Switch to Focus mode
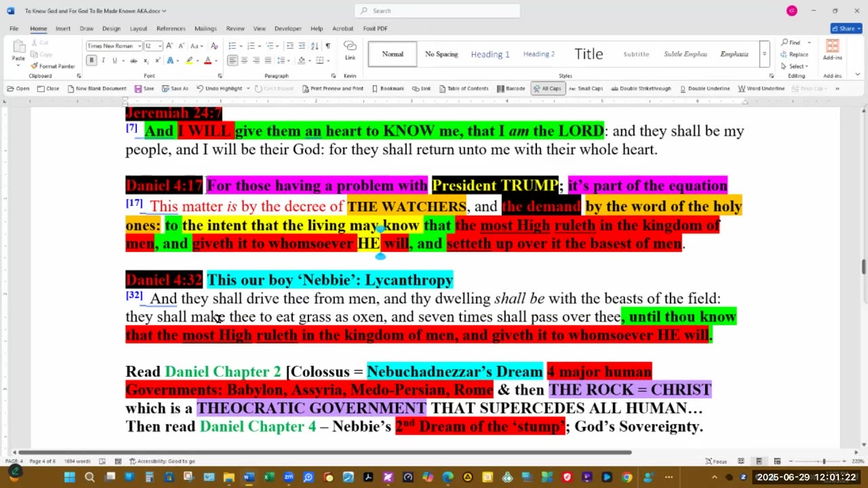Screen dimensions: 868x488 click(x=717, y=462)
